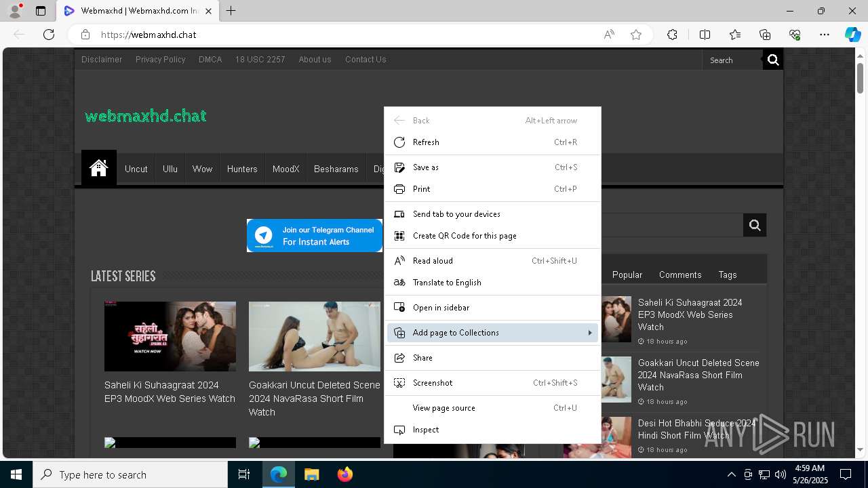Open Desi Hot Bhabhi Seduce sidebar link
Screen dimensions: 868x488
tap(697, 429)
